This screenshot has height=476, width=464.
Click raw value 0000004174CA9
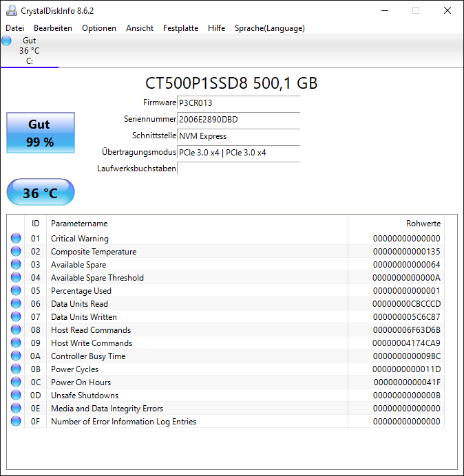(407, 343)
